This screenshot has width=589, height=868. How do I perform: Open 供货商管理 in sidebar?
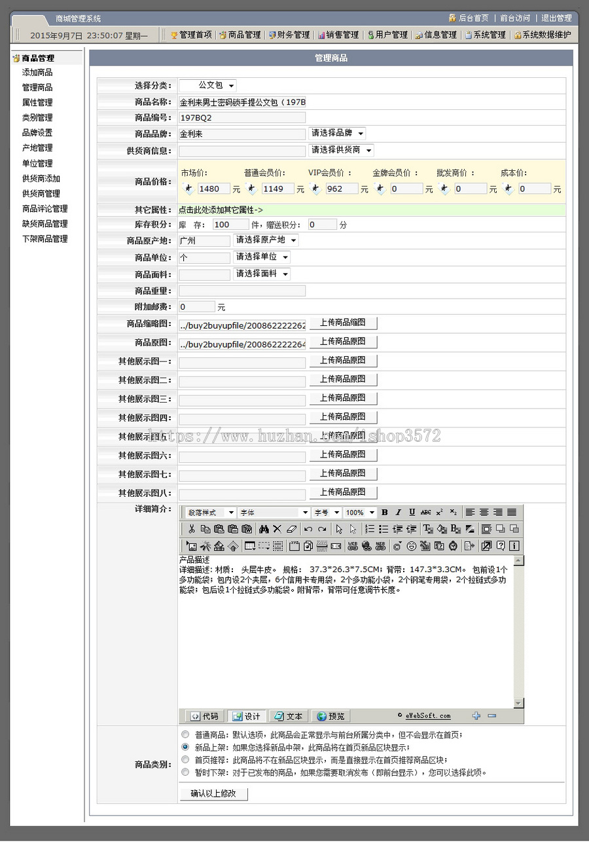[x=41, y=194]
